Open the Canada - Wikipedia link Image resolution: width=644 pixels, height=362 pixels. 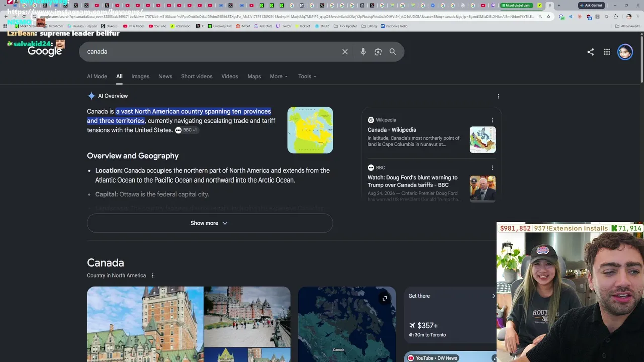point(392,130)
